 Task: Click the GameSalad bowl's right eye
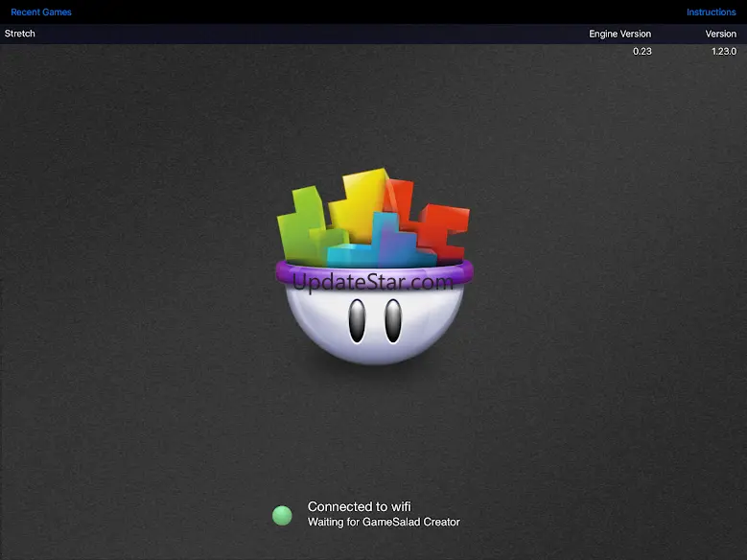[393, 321]
